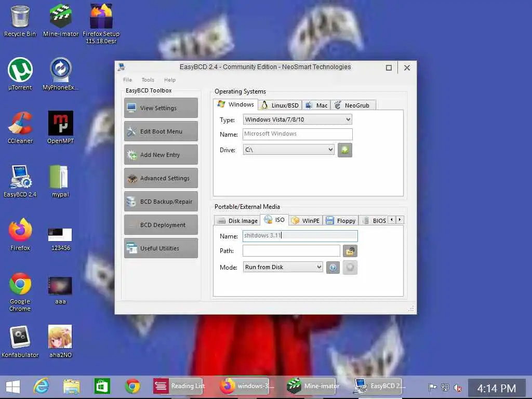Screen dimensions: 532x399
Task: Select the Firefox Setup 115.18.0esr installer icon
Action: (x=101, y=24)
